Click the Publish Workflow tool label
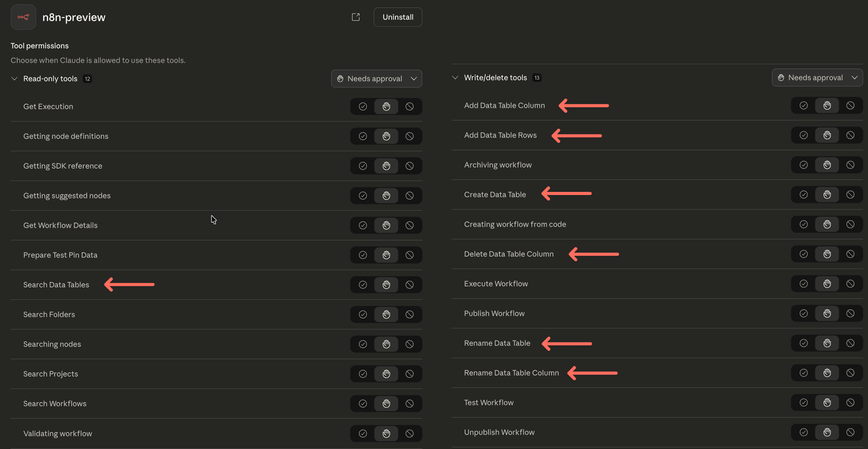Image resolution: width=868 pixels, height=449 pixels. (x=494, y=314)
